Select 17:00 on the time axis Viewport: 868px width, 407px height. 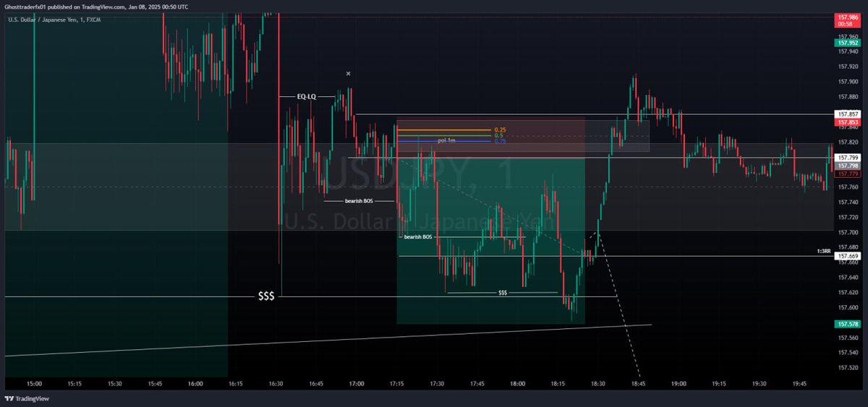click(x=357, y=384)
